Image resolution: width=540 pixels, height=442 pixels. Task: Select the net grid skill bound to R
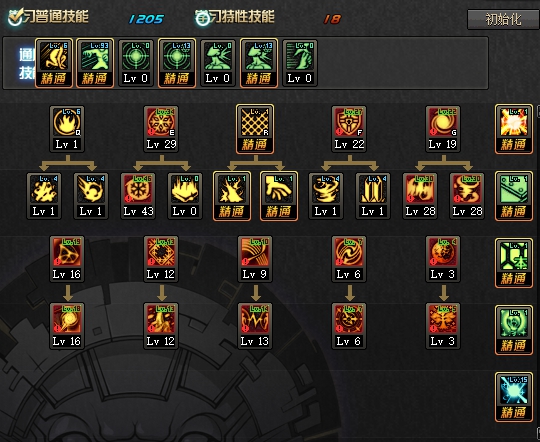[255, 129]
